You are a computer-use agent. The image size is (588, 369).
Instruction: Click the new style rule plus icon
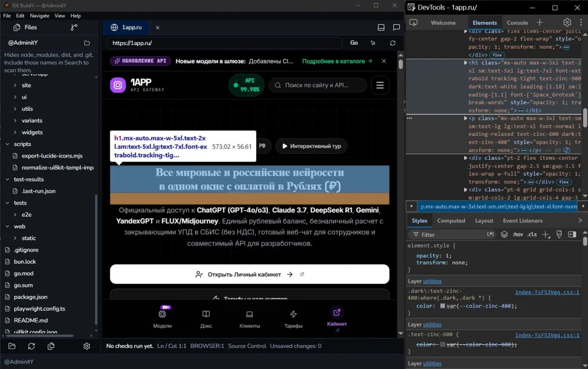pyautogui.click(x=546, y=235)
